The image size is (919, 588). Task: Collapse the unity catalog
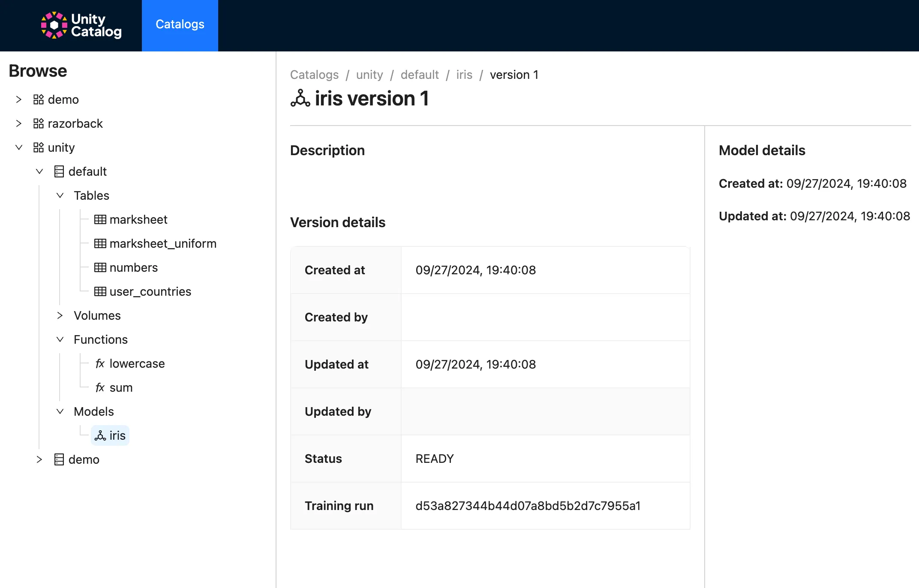pyautogui.click(x=19, y=147)
